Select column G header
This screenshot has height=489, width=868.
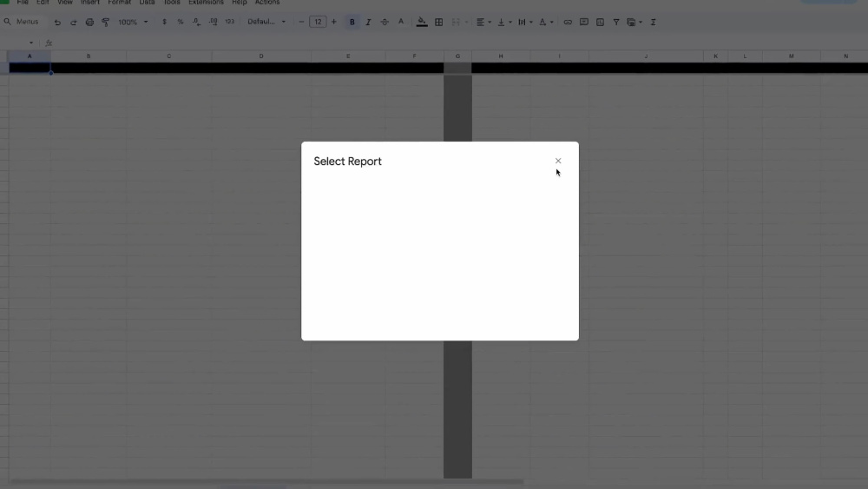(457, 56)
